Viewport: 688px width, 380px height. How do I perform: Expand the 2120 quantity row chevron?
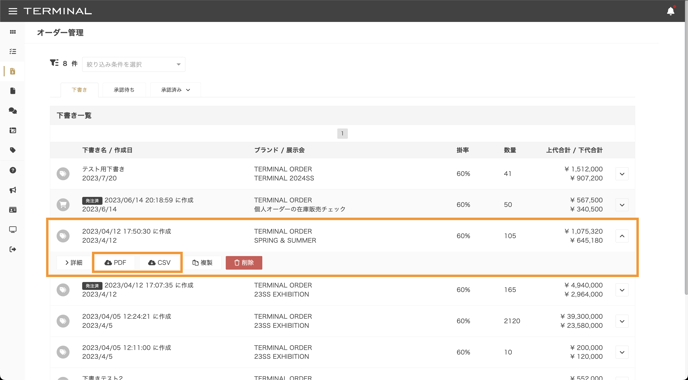tap(622, 321)
